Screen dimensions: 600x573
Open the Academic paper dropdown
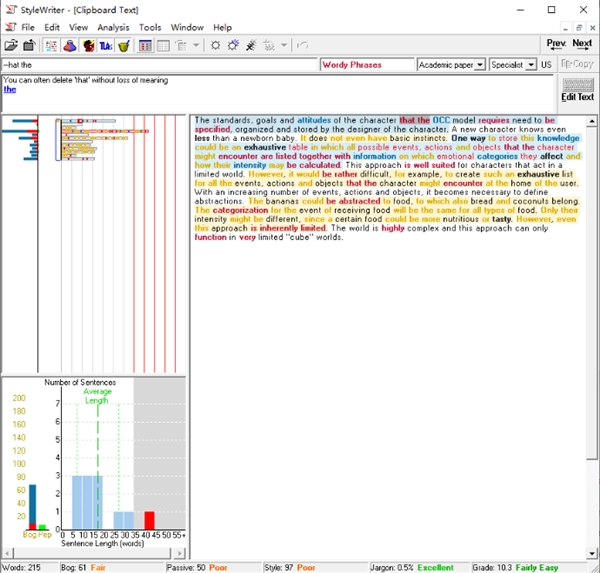click(x=480, y=65)
